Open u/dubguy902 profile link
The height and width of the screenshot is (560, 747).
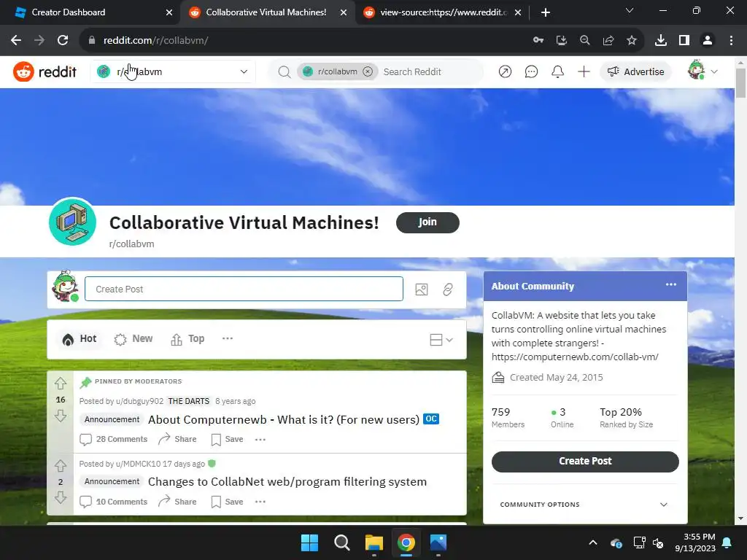pos(139,401)
